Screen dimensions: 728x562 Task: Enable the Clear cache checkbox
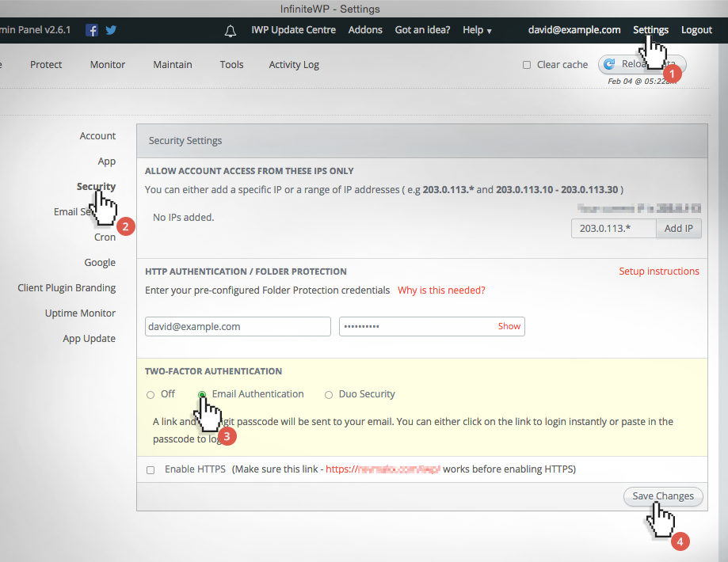tap(524, 64)
